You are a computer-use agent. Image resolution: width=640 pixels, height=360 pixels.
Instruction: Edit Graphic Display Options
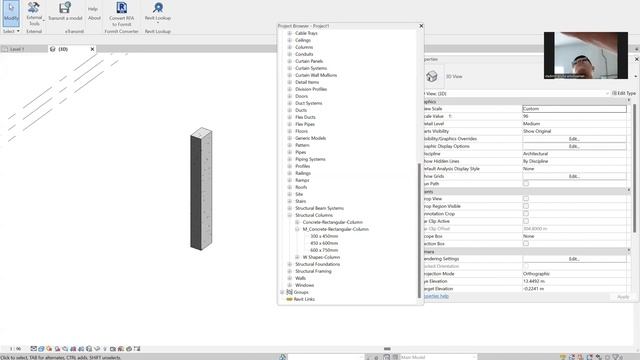(x=574, y=146)
